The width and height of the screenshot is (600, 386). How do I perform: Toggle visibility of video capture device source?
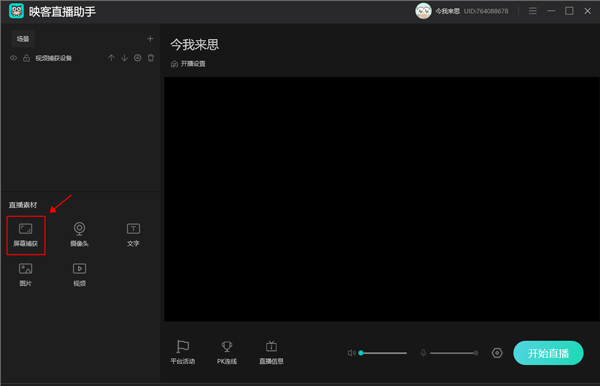13,58
